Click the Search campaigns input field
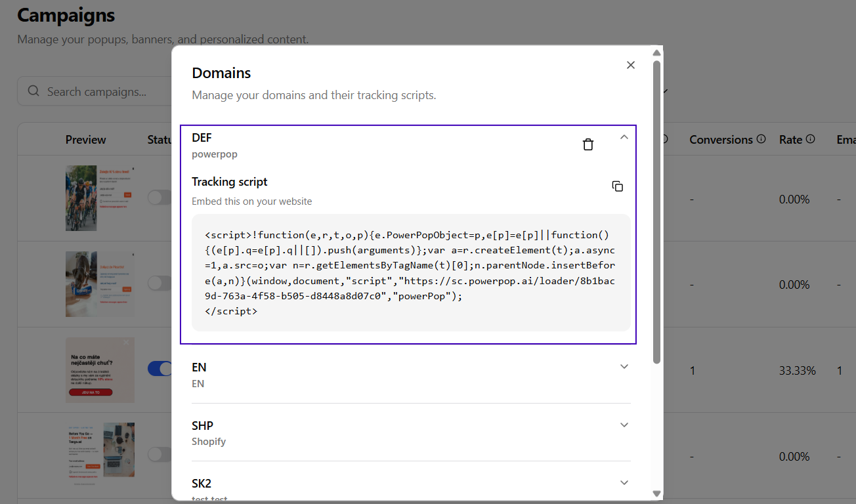This screenshot has height=504, width=856. [x=95, y=91]
